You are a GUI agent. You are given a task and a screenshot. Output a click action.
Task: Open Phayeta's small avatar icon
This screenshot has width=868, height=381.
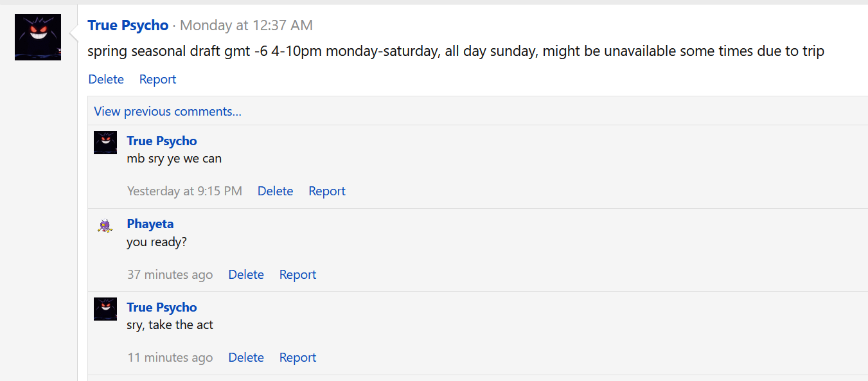pyautogui.click(x=105, y=226)
